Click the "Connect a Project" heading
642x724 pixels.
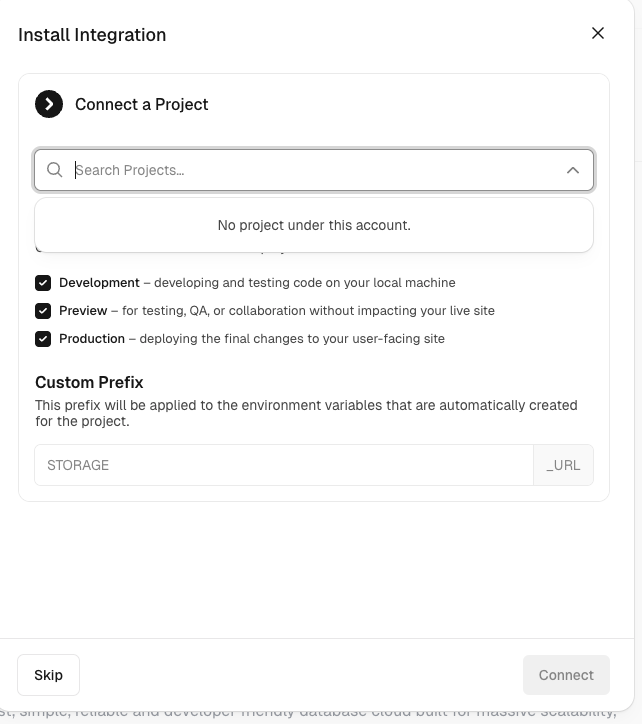(142, 104)
